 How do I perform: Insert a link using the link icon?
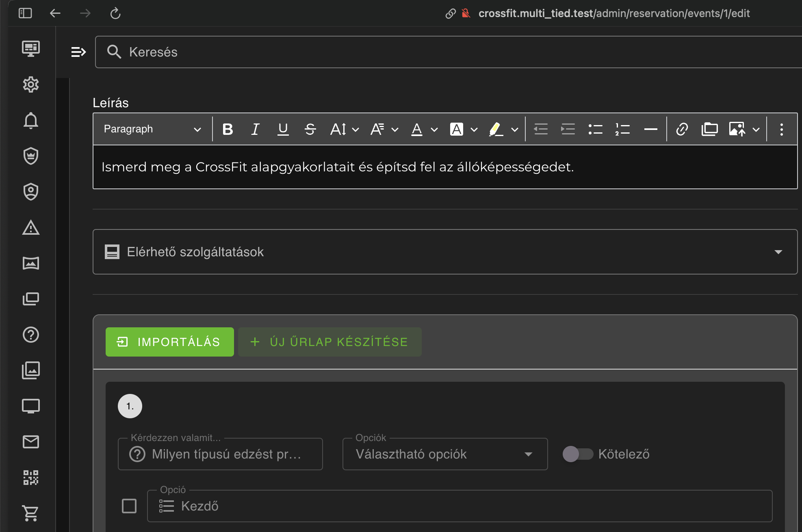pyautogui.click(x=682, y=129)
